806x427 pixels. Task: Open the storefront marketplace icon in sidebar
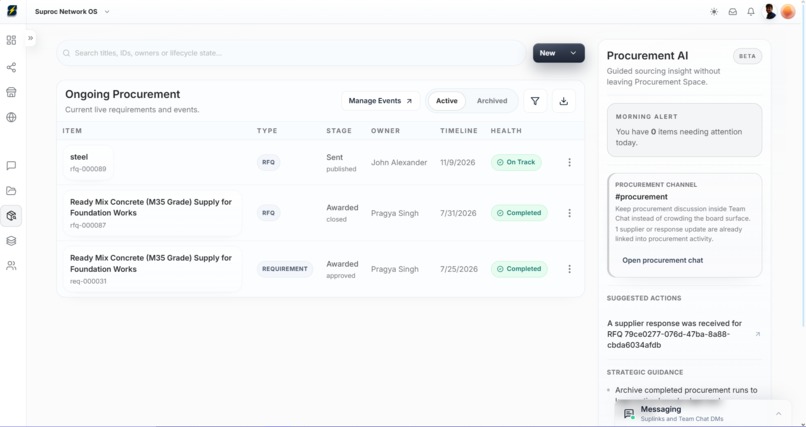tap(11, 92)
